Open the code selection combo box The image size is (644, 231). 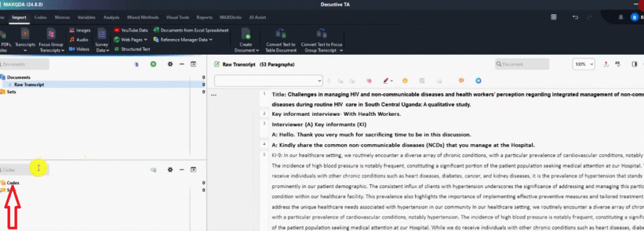[x=268, y=81]
